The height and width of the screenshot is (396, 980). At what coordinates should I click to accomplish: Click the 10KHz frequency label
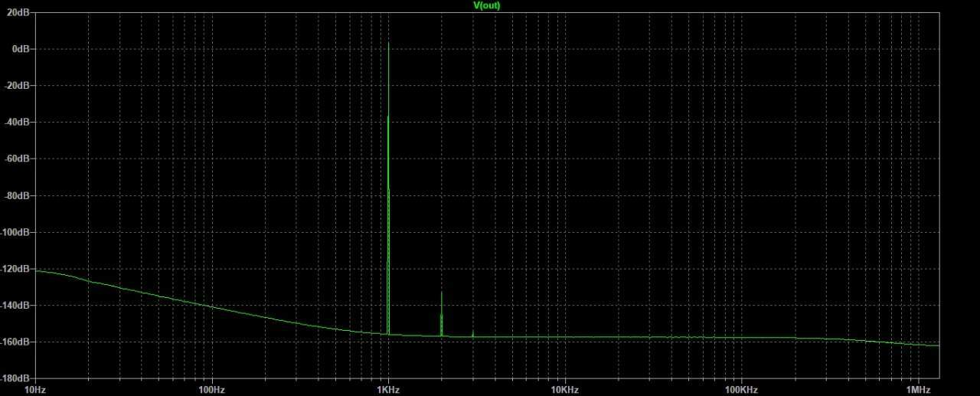tap(564, 390)
